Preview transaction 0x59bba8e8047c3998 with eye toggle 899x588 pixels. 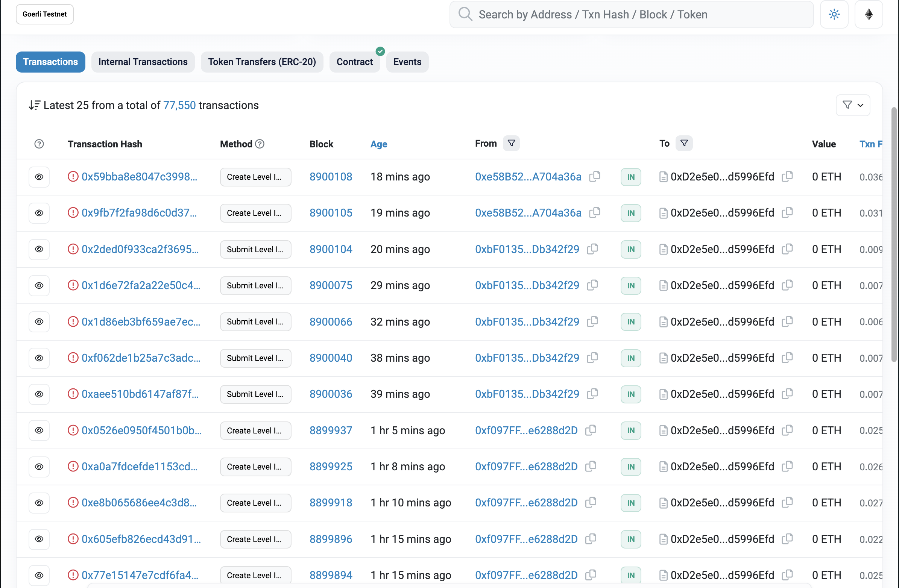(x=39, y=177)
